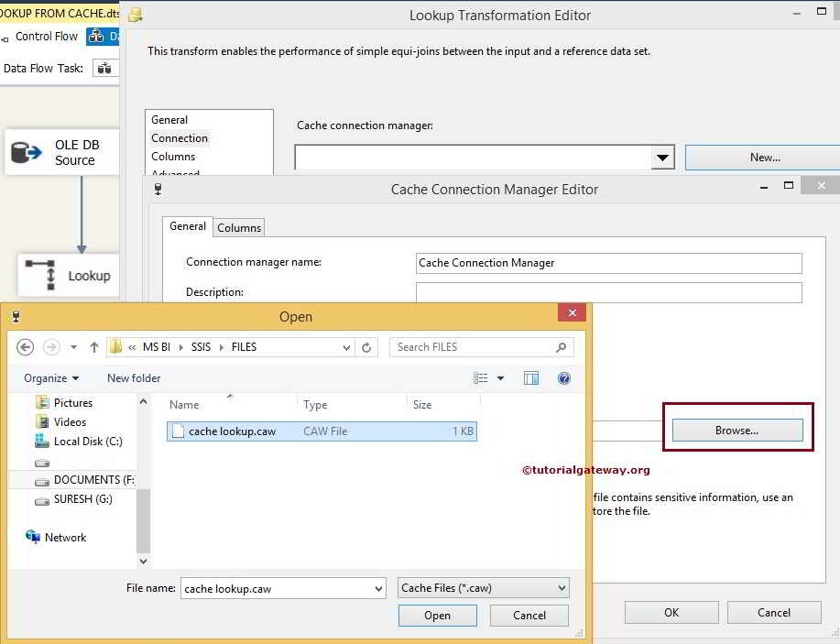840x644 pixels.
Task: Click the Open button
Action: click(x=437, y=615)
